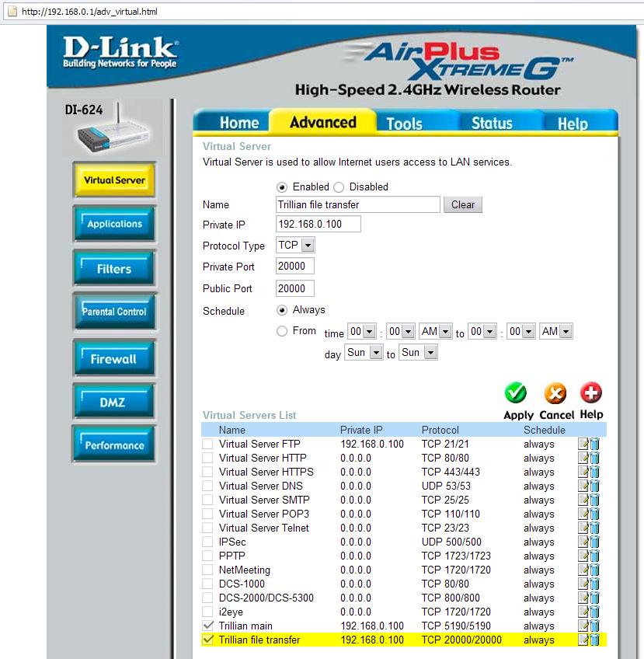This screenshot has height=659, width=644.
Task: Delete the Trillian main entry
Action: 594,626
